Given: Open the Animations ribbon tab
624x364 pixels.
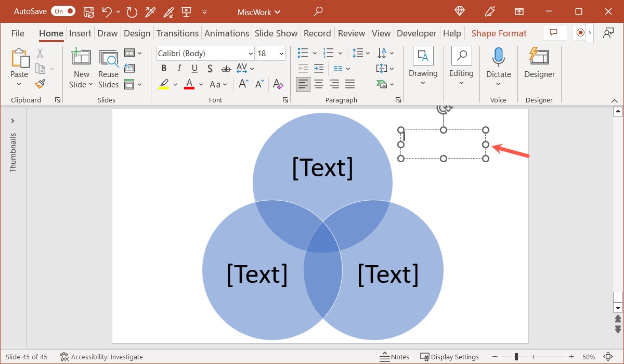Looking at the screenshot, I should [x=226, y=33].
